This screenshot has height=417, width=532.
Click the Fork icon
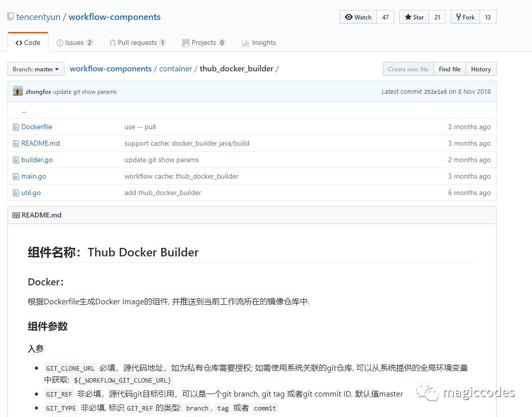point(458,17)
